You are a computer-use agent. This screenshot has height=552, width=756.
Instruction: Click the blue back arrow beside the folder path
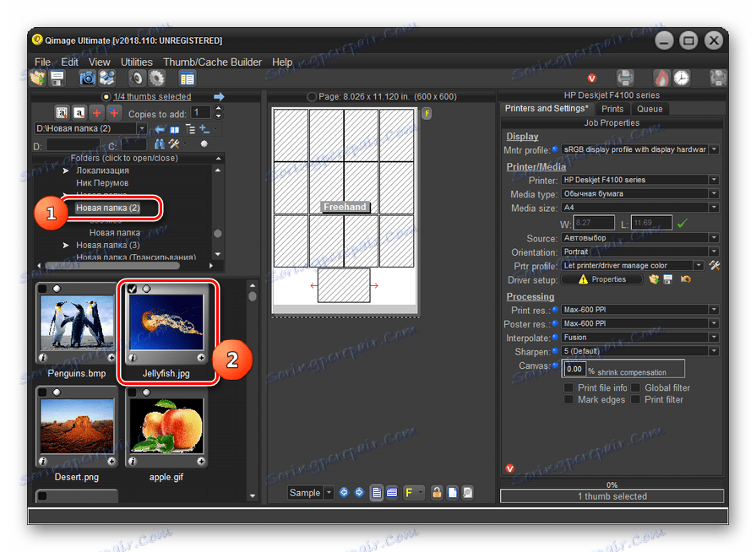click(x=160, y=129)
